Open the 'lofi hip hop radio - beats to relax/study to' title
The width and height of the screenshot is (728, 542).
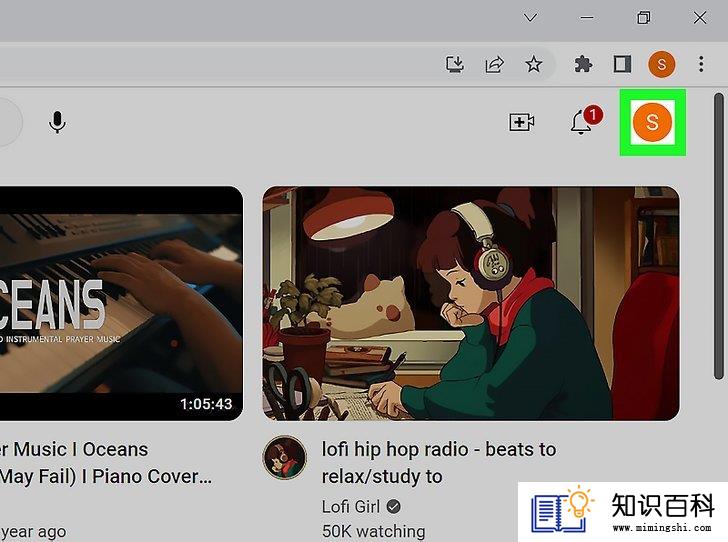coord(438,463)
